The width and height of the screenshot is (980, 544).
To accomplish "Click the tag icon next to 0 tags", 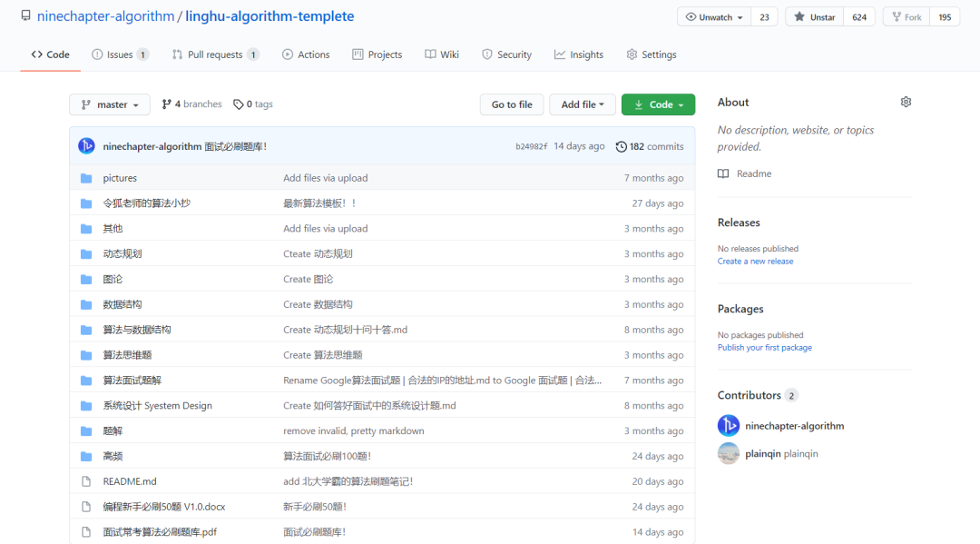I will (238, 104).
